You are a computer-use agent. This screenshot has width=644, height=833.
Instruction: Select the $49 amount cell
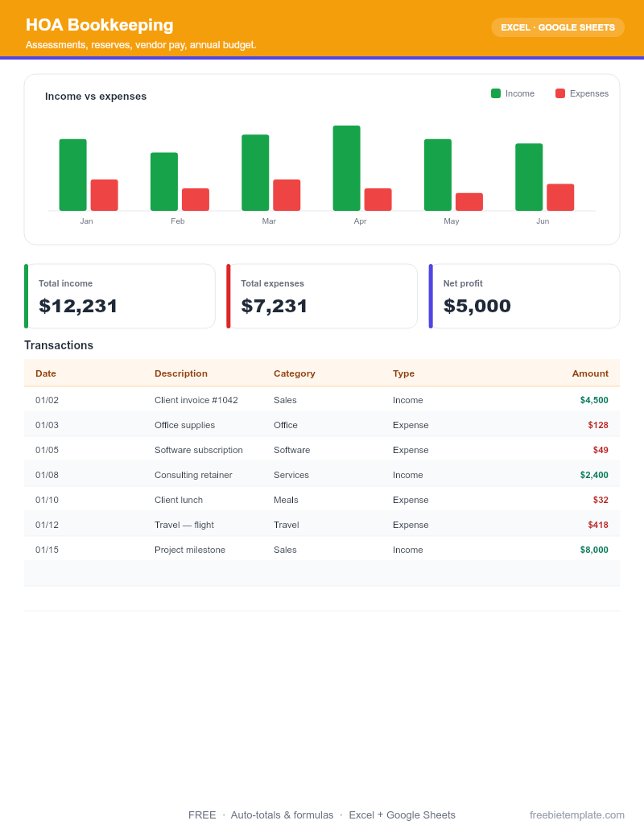pos(601,450)
